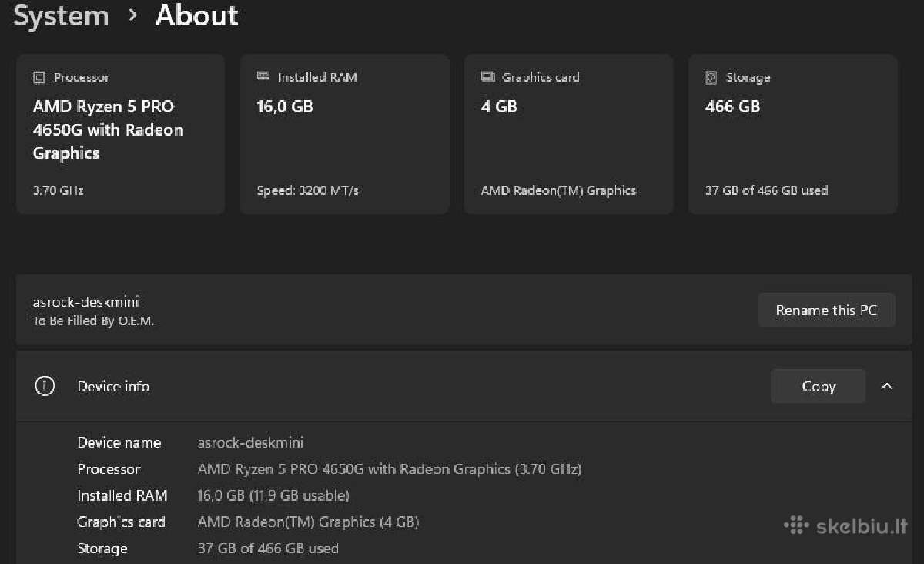Select 'Installed RAM' label in device info list

point(122,495)
